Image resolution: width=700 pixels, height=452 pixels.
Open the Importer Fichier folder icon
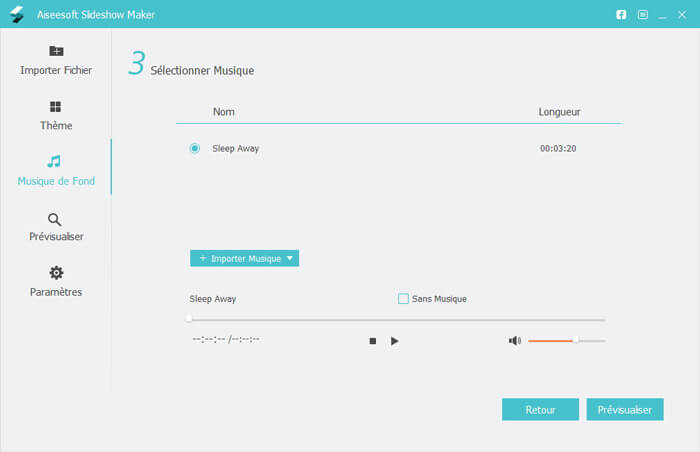[x=56, y=52]
